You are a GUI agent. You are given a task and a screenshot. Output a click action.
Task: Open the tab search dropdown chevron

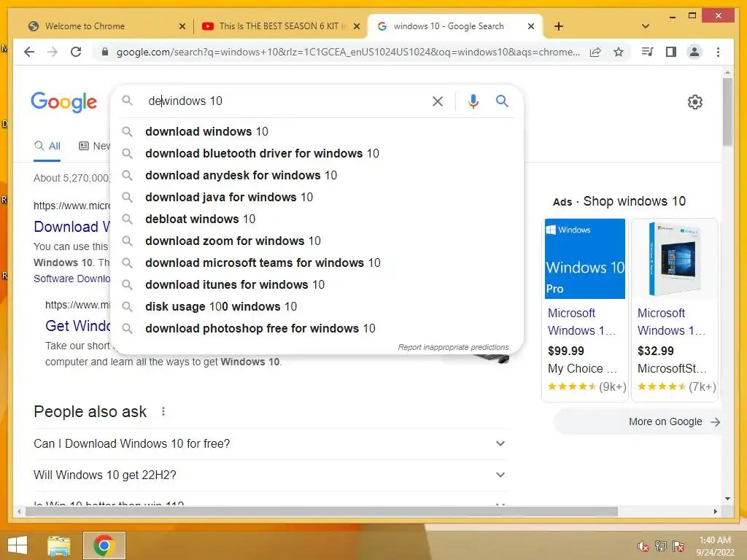[646, 26]
